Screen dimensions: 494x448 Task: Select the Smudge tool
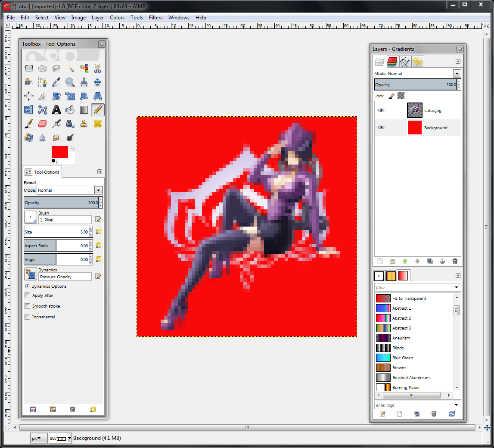56,137
